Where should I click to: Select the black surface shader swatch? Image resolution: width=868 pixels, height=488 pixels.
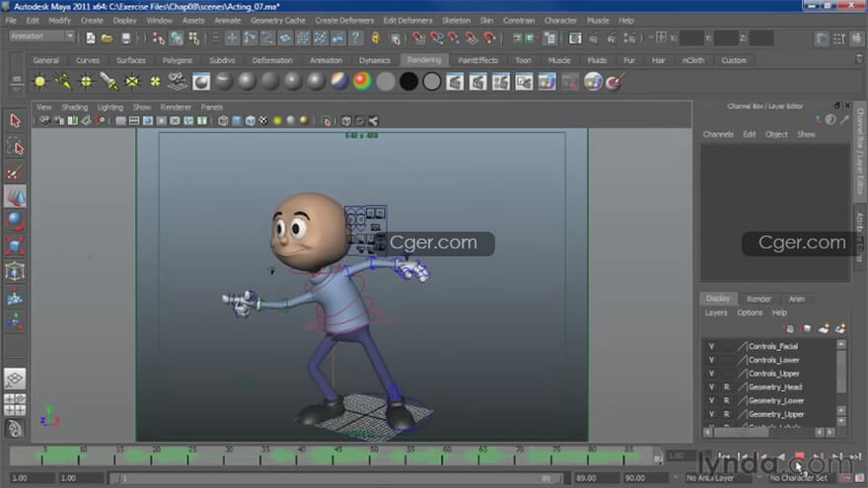click(x=408, y=82)
